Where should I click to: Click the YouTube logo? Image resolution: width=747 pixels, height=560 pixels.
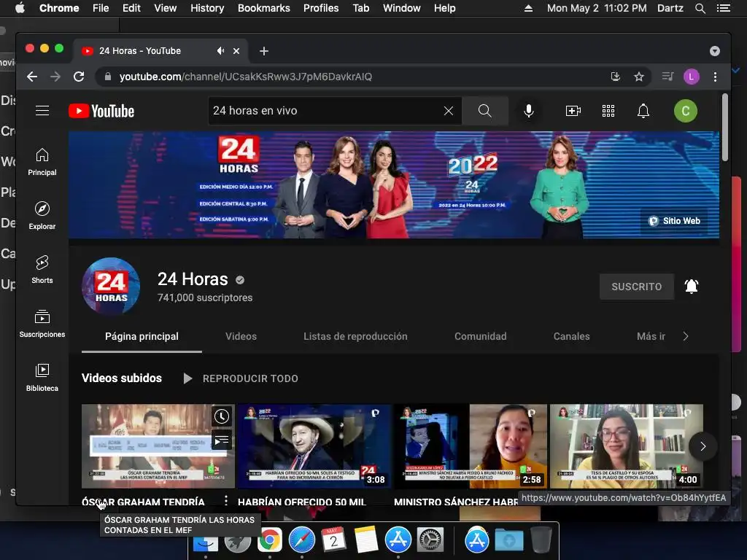(101, 111)
